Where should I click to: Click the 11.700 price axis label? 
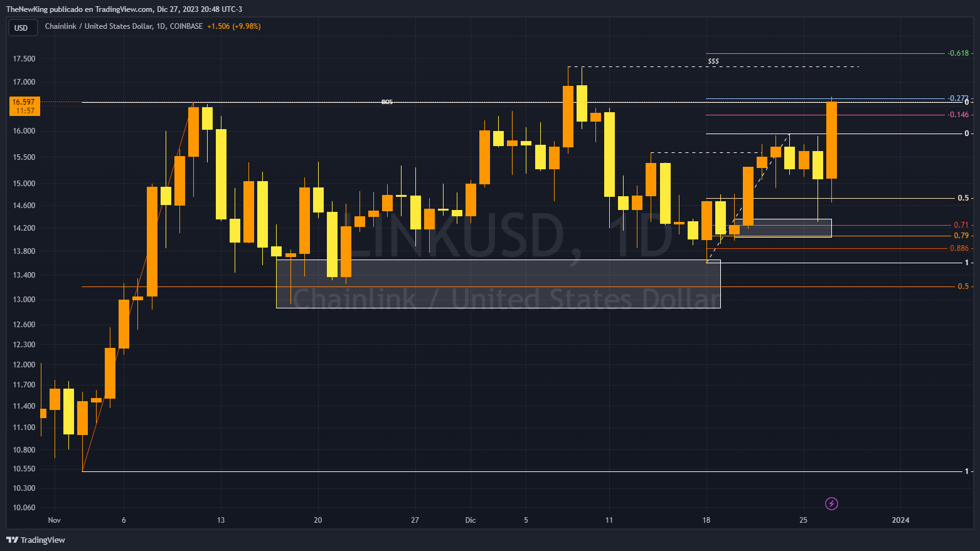[x=24, y=385]
